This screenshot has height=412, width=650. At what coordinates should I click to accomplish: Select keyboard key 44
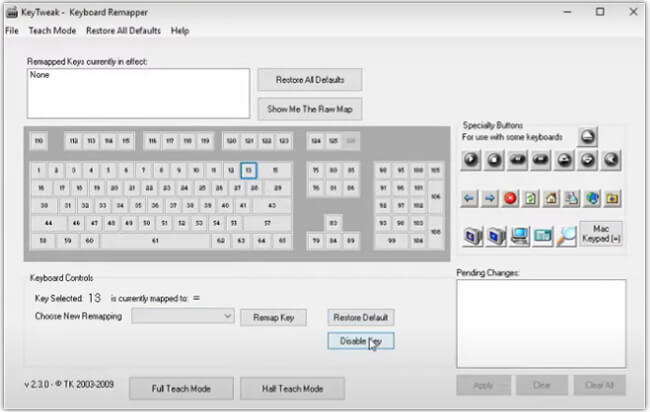click(49, 223)
